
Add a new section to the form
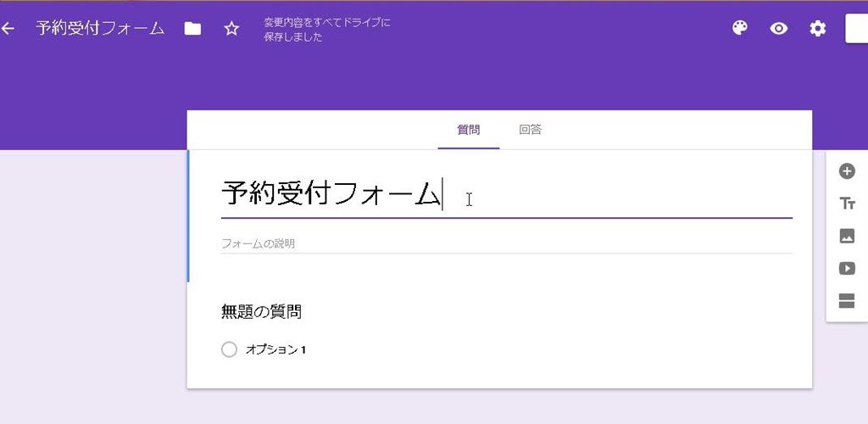[x=847, y=301]
